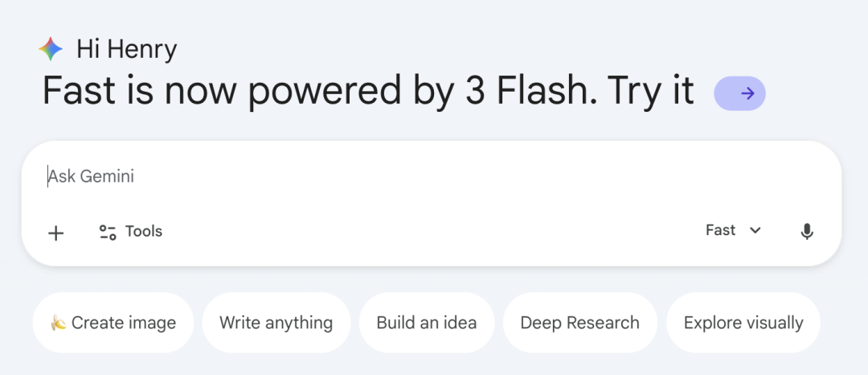Pick the Build an idea chip

tap(426, 323)
